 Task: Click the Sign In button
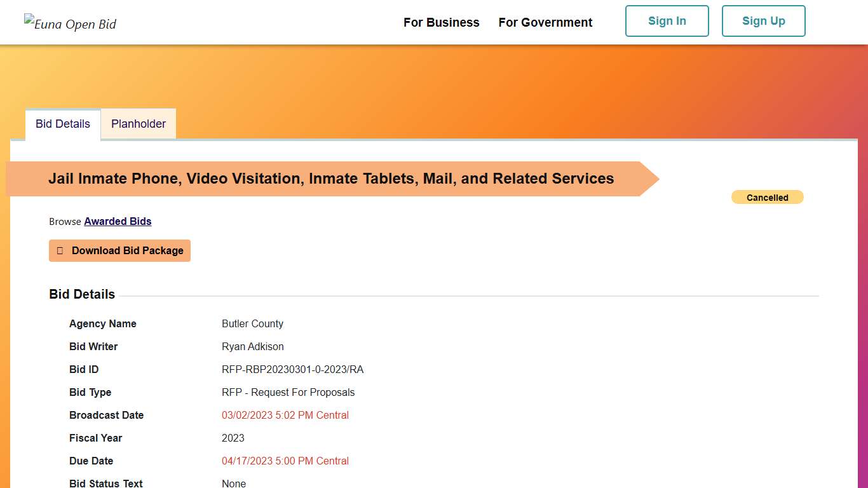(x=667, y=21)
